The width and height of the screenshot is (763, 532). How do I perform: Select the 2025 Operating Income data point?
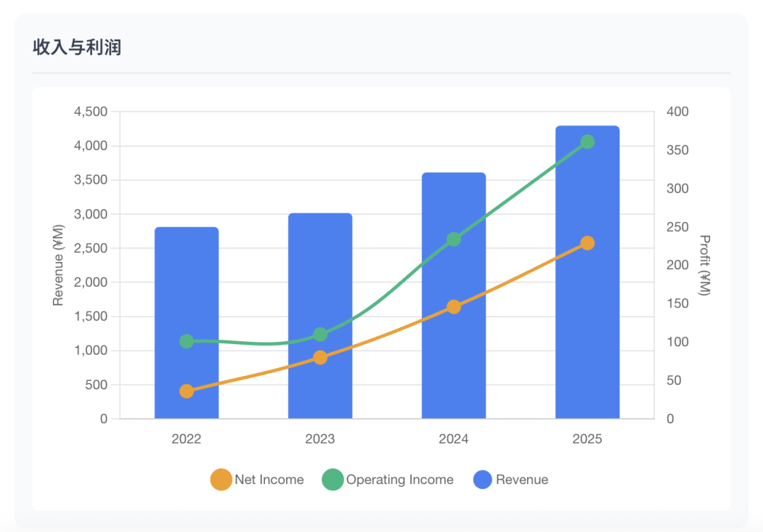587,142
